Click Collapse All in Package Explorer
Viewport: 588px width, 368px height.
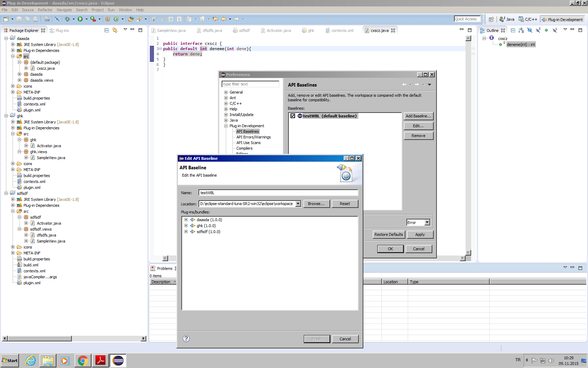107,30
